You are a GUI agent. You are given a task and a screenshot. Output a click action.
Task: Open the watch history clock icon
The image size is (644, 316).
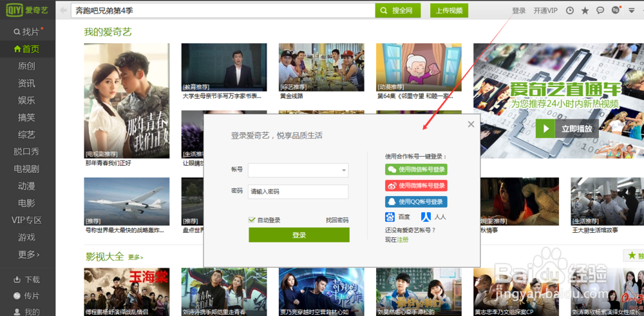[x=570, y=11]
